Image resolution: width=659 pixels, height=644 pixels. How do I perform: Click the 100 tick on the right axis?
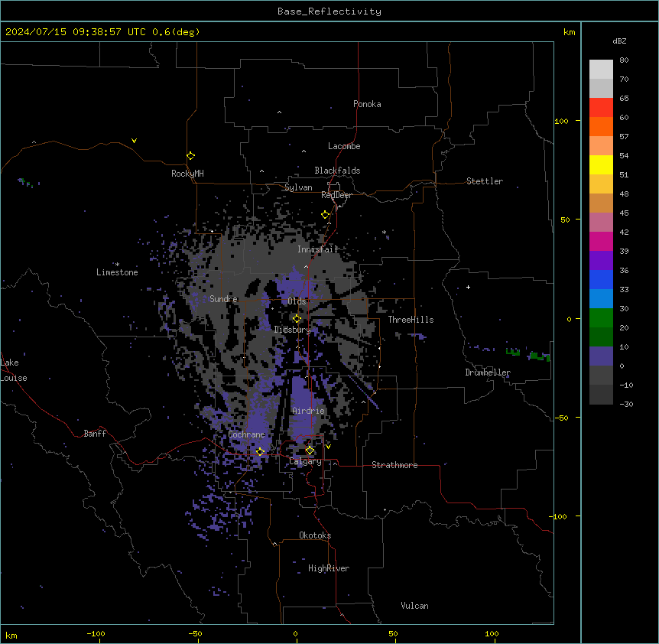pos(561,121)
